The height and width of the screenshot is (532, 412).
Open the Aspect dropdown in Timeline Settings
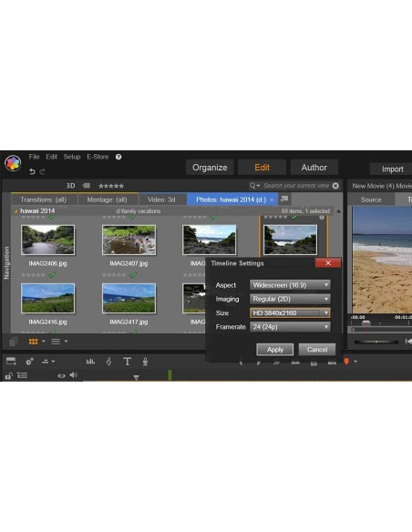tap(290, 285)
